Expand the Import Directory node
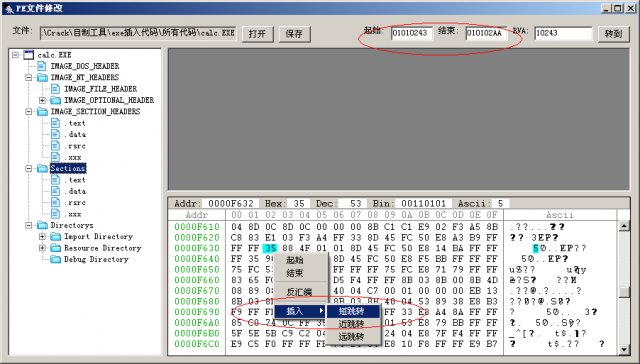 tap(42, 236)
